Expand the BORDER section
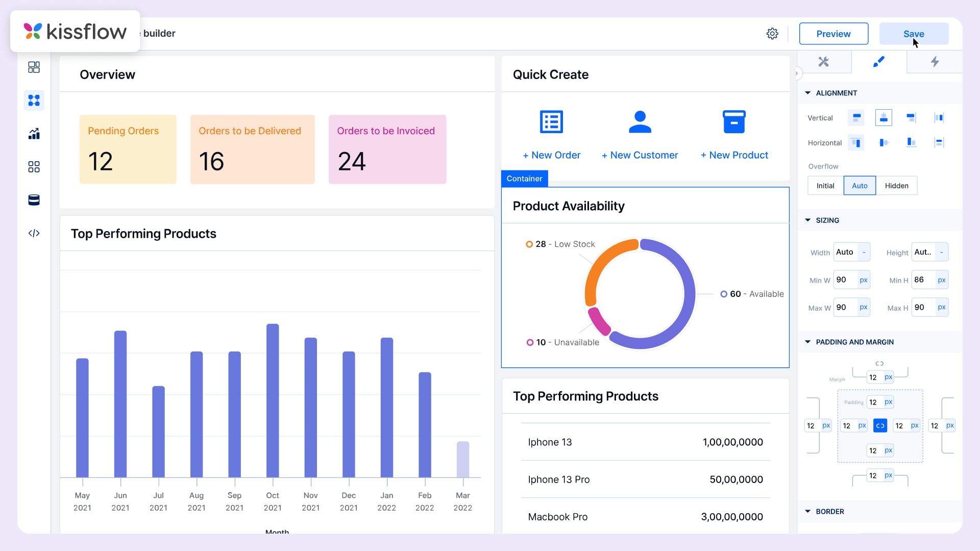Screen dimensions: 980x551 [808, 511]
